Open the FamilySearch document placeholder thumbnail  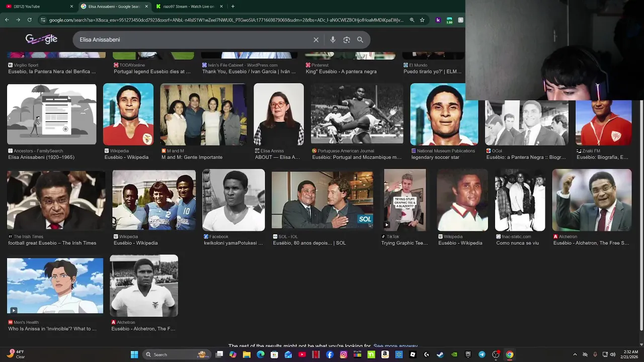52,114
